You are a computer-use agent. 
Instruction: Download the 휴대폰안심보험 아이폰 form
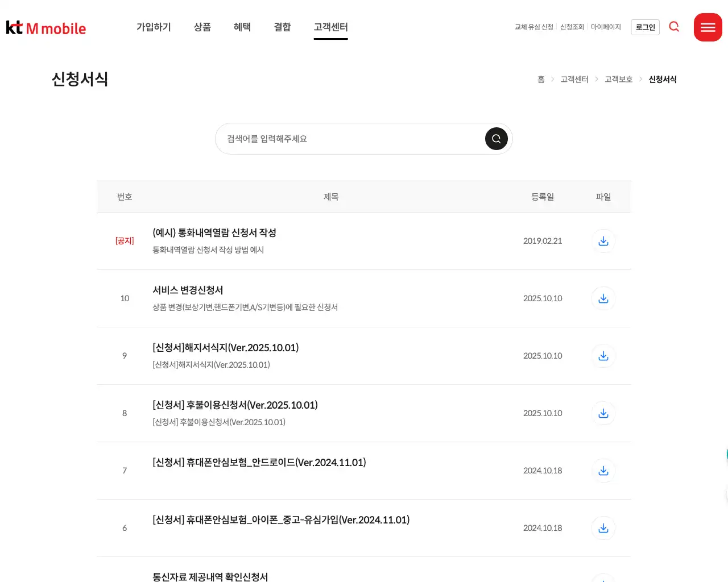(x=603, y=528)
